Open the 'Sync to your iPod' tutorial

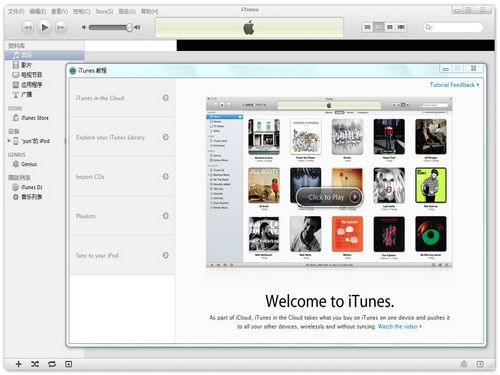click(x=122, y=255)
